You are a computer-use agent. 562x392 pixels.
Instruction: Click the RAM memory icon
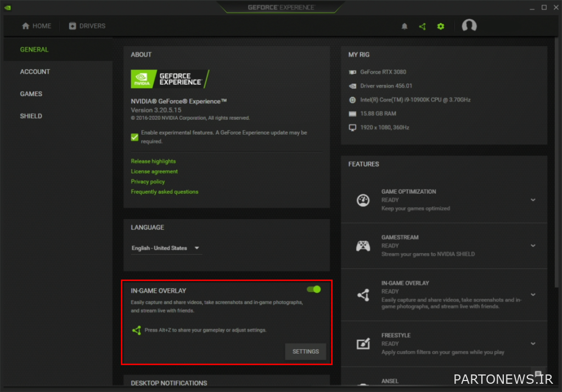point(353,114)
